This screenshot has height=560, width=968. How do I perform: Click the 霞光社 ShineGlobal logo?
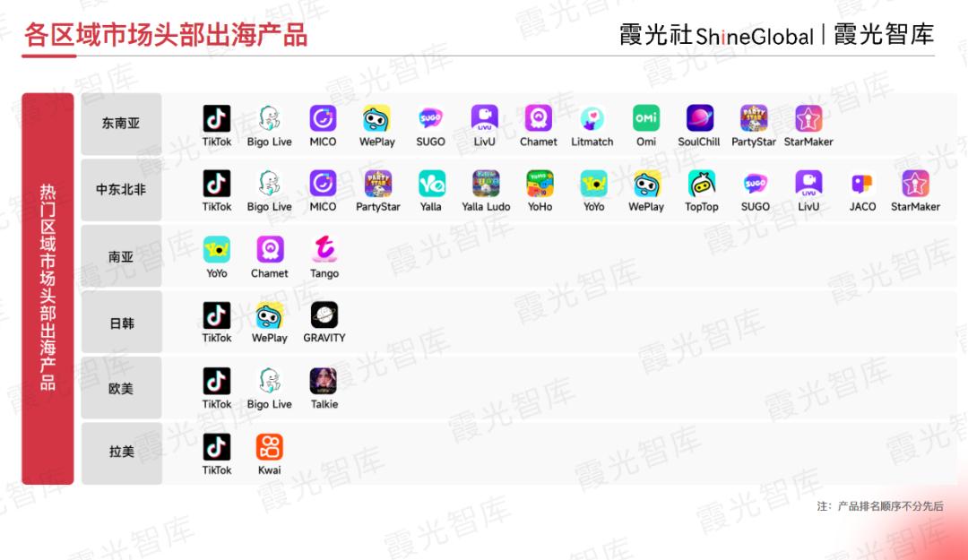pyautogui.click(x=716, y=35)
